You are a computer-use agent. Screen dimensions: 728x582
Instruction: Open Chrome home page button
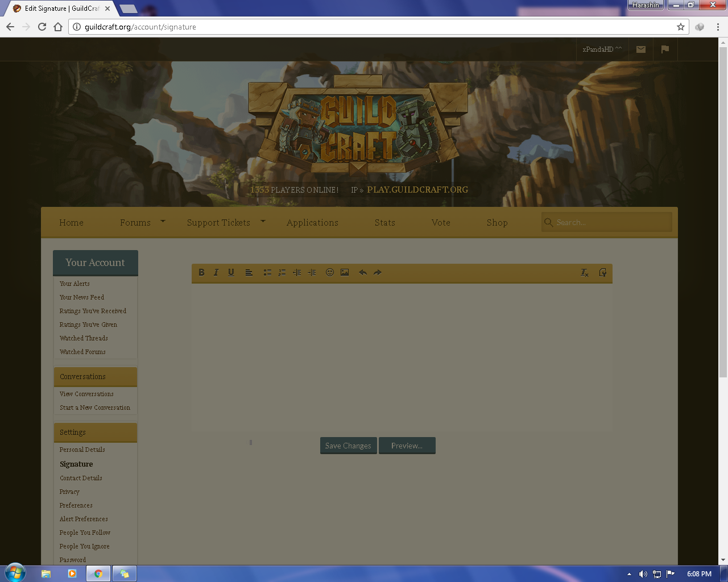click(58, 27)
